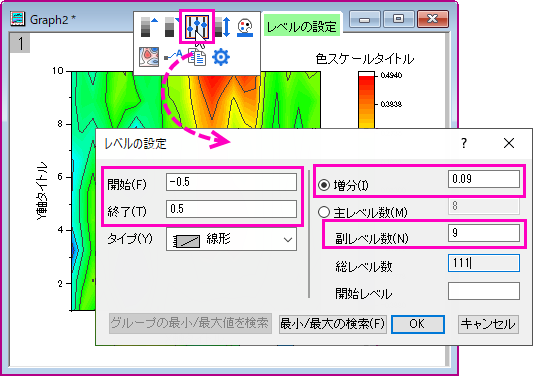Click the 色スケールタイトル text

point(364,59)
